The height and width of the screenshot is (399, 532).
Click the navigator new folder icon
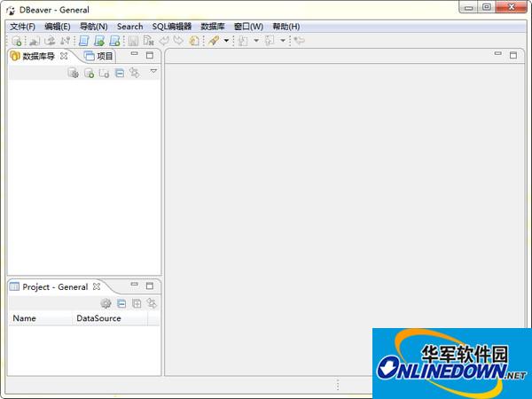coord(104,73)
